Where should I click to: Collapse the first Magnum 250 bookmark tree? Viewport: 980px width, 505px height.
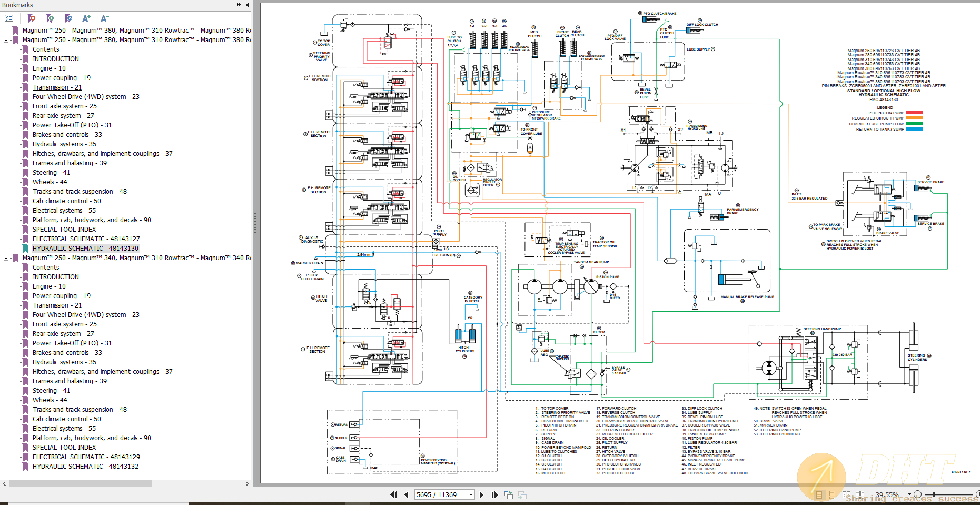tap(5, 39)
